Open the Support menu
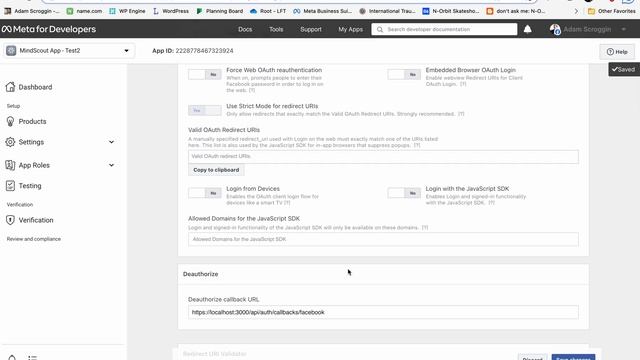Screen dimensions: 640x360 click(x=311, y=29)
